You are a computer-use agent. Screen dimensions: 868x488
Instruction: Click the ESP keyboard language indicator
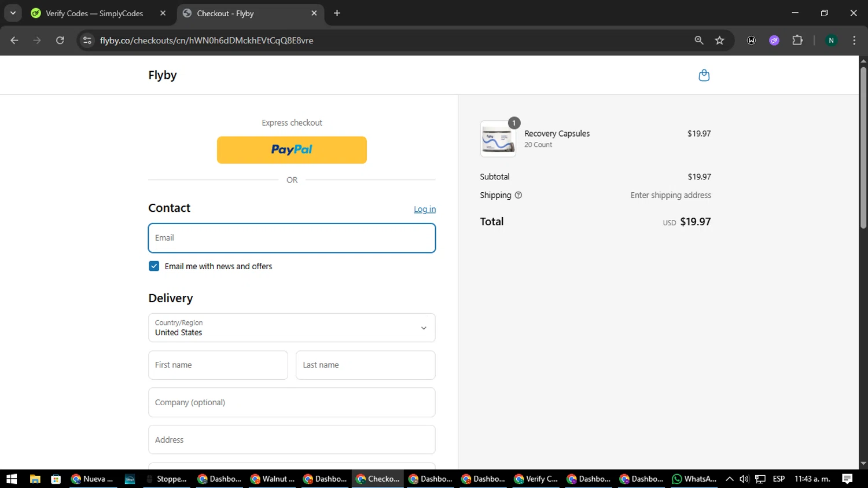point(779,479)
